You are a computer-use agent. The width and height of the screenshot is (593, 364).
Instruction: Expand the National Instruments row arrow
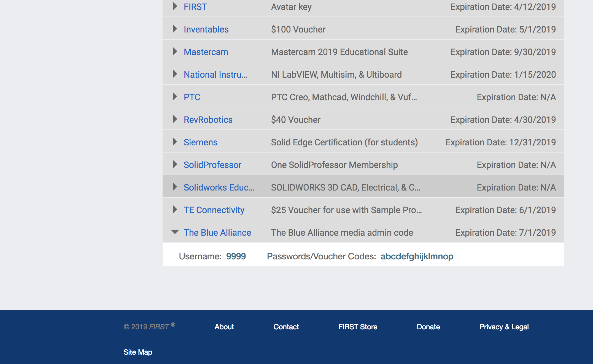click(174, 74)
